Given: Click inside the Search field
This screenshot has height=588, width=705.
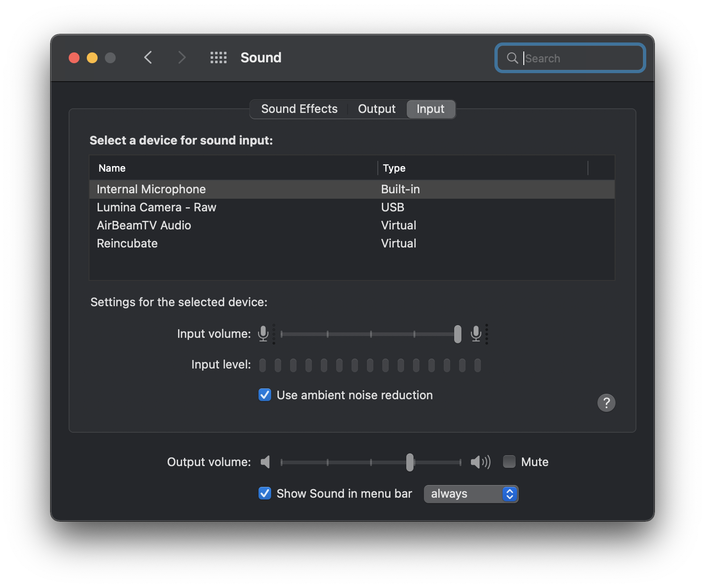Looking at the screenshot, I should click(x=570, y=58).
